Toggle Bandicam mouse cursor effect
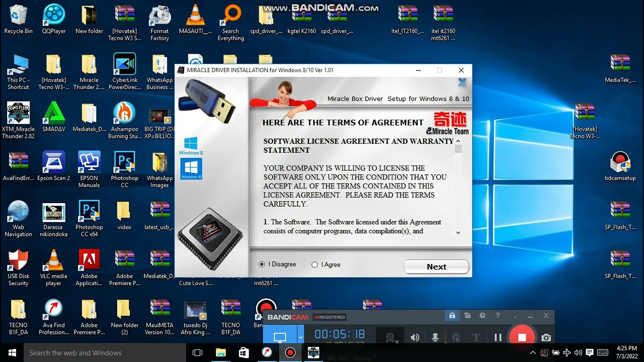 pyautogui.click(x=456, y=337)
